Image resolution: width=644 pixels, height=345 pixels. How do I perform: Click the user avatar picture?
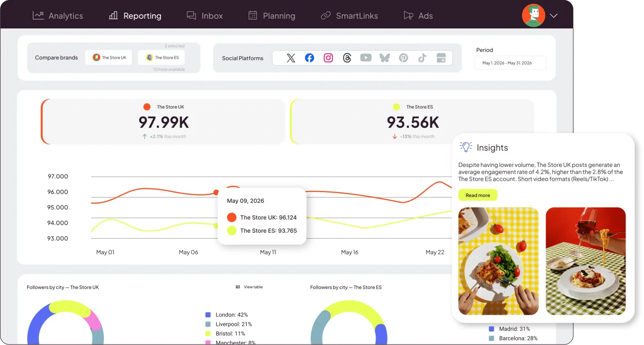point(533,16)
